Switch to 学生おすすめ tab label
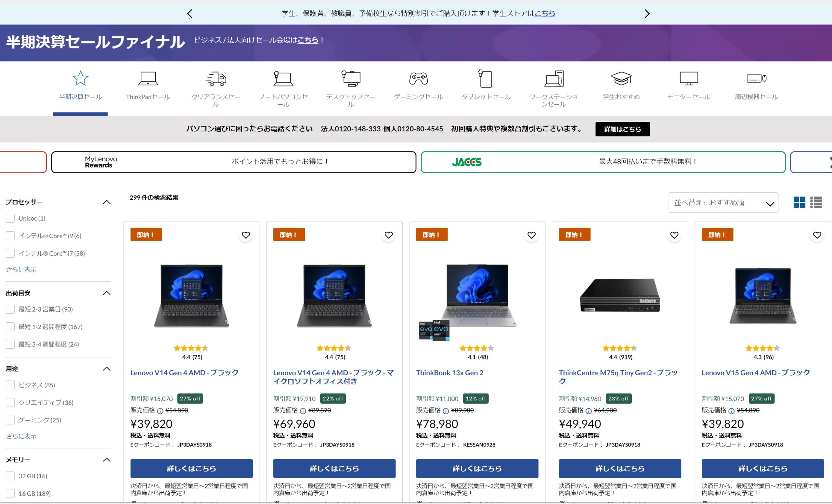 tap(621, 97)
